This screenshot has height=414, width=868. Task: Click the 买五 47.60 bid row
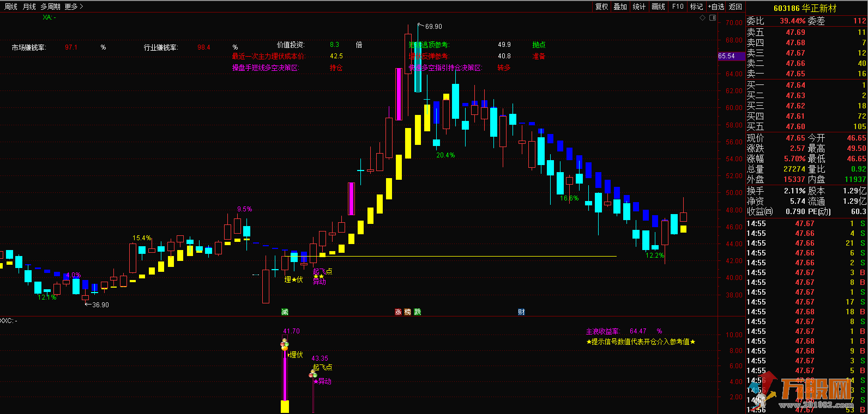[x=806, y=126]
